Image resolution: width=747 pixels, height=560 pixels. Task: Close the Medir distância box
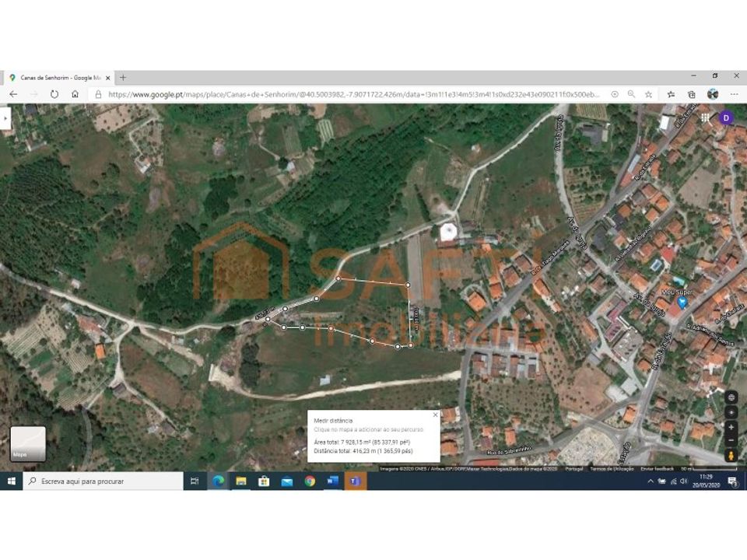pyautogui.click(x=435, y=415)
